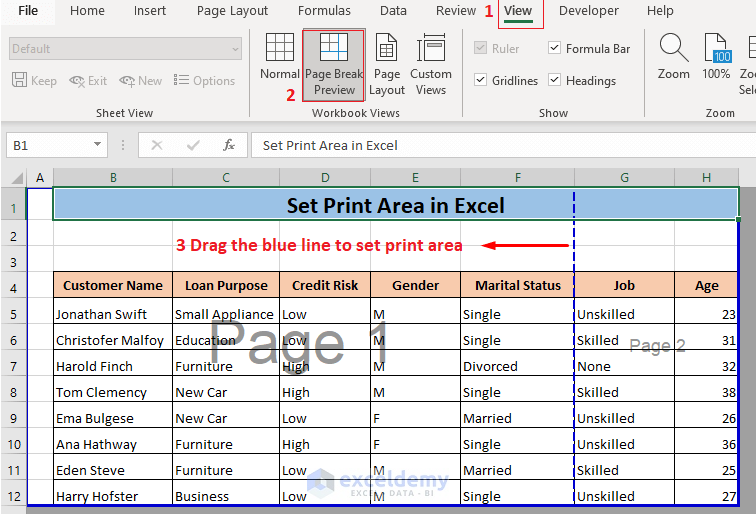Open the Developer tab
Image resolution: width=756 pixels, height=515 pixels.
point(589,11)
